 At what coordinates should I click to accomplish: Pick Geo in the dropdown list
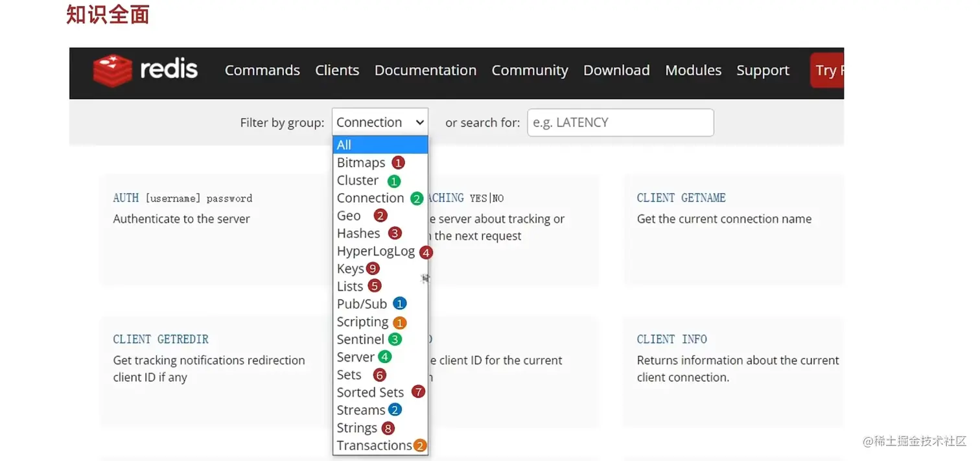pyautogui.click(x=380, y=215)
